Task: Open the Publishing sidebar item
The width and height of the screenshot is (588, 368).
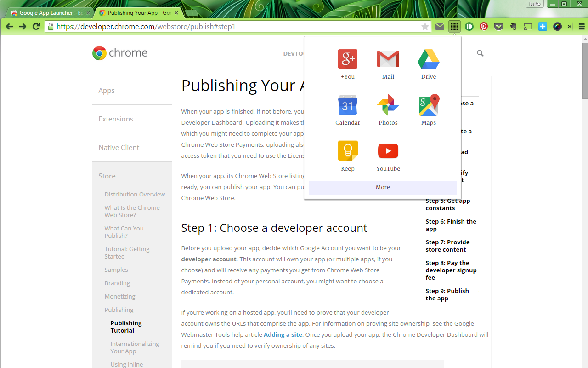Action: click(119, 310)
